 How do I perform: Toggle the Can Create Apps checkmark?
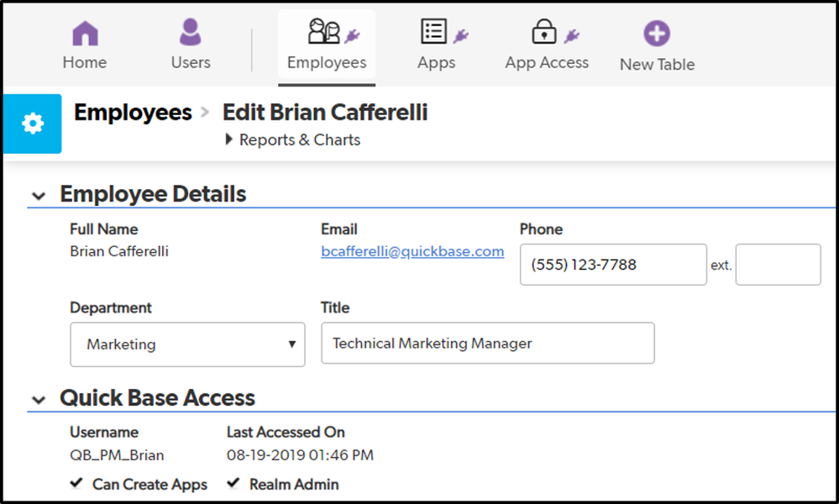pyautogui.click(x=76, y=483)
